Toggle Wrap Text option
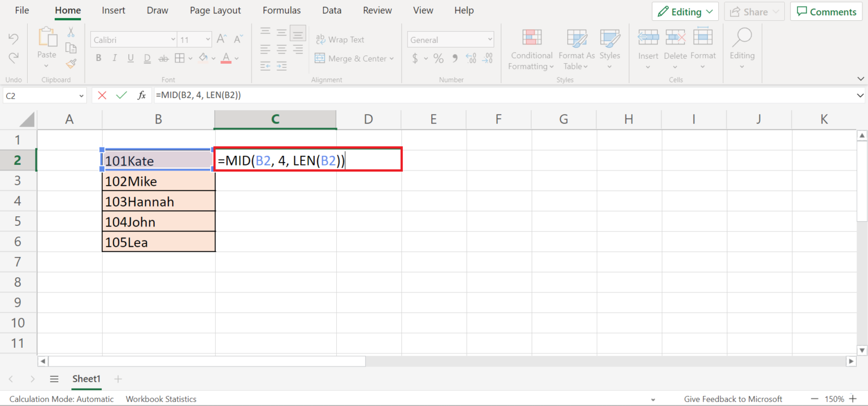Image resolution: width=868 pixels, height=406 pixels. (x=340, y=40)
